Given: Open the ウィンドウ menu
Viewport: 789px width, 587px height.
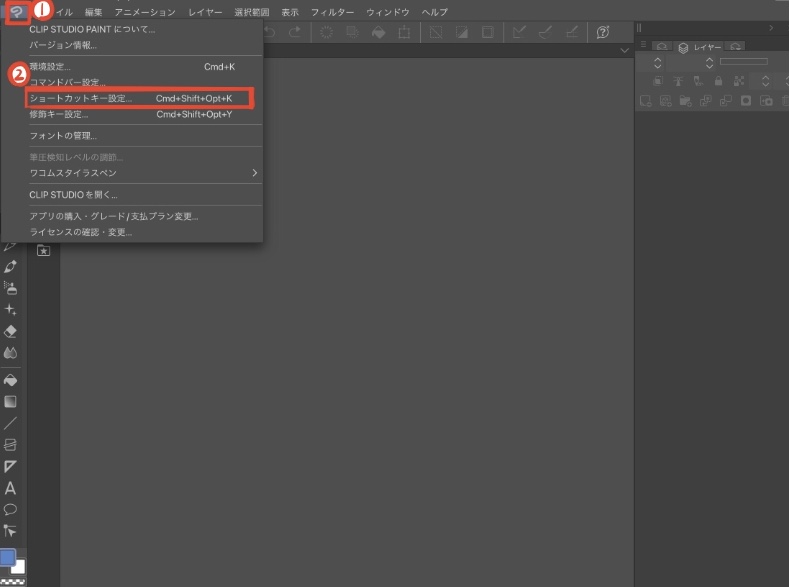Looking at the screenshot, I should tap(387, 12).
